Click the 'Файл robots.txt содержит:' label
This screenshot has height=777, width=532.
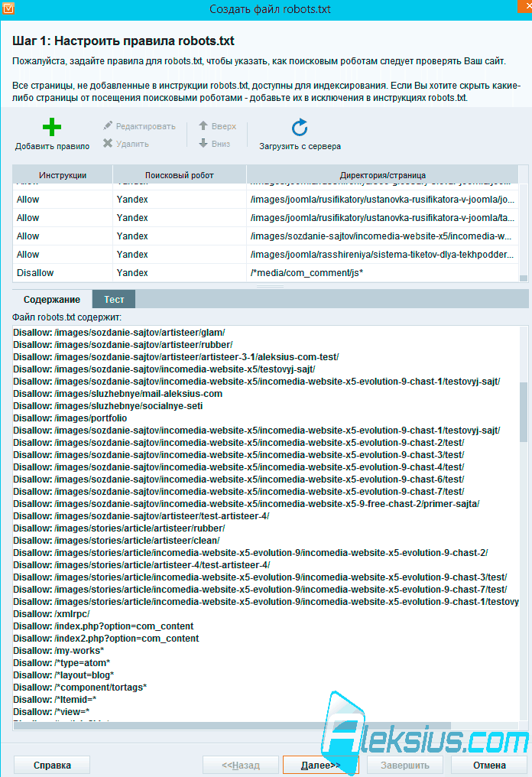[x=66, y=317]
